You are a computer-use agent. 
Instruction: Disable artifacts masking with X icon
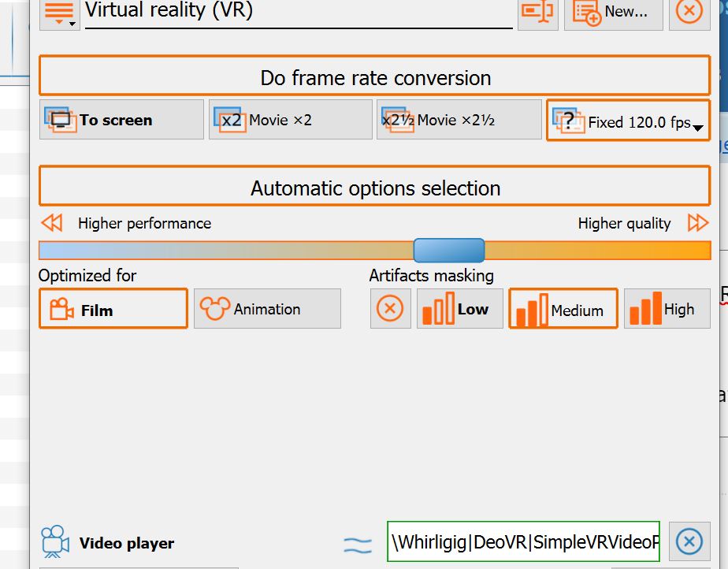click(x=390, y=309)
